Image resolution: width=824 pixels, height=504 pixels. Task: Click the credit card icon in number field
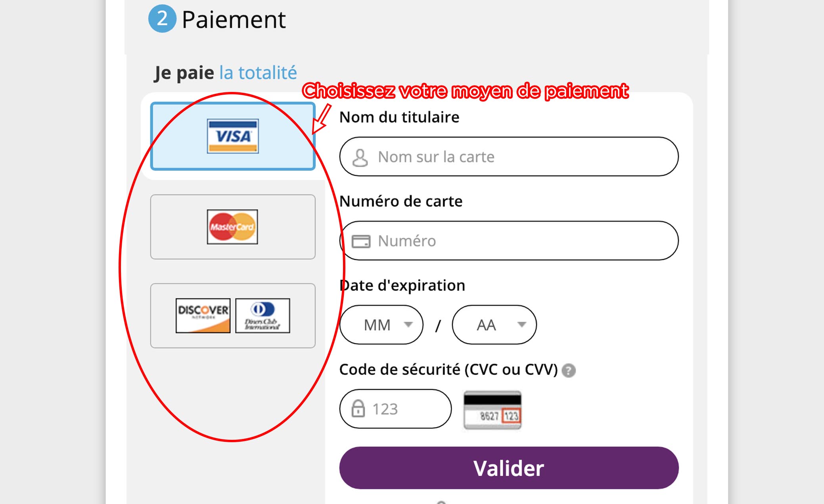[361, 241]
